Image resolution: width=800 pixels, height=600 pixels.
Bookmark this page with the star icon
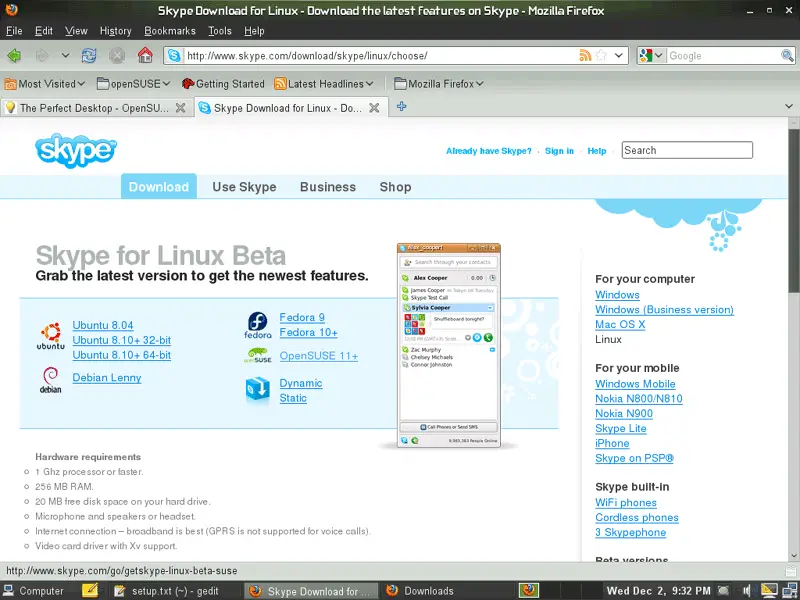coord(602,55)
